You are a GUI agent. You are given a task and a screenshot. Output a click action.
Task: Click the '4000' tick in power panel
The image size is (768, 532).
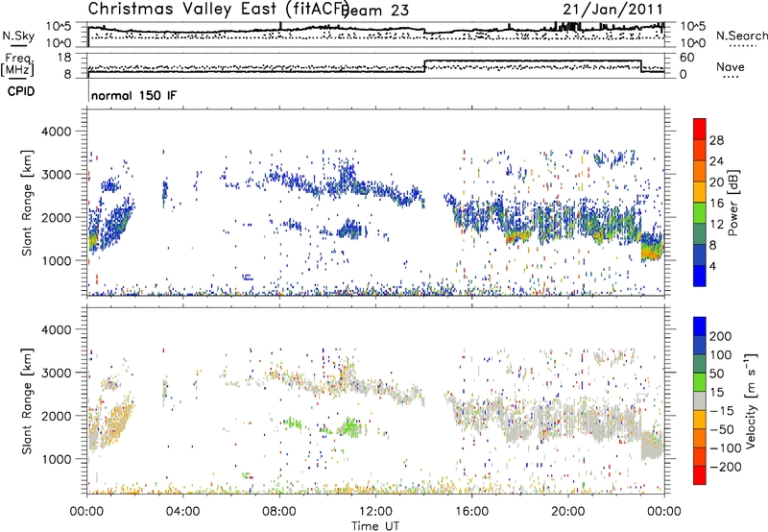click(56, 132)
